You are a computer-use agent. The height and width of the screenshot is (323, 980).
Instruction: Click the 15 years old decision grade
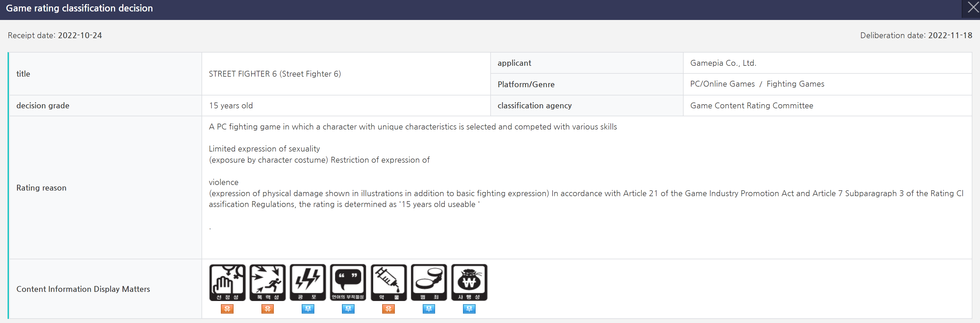(x=231, y=106)
